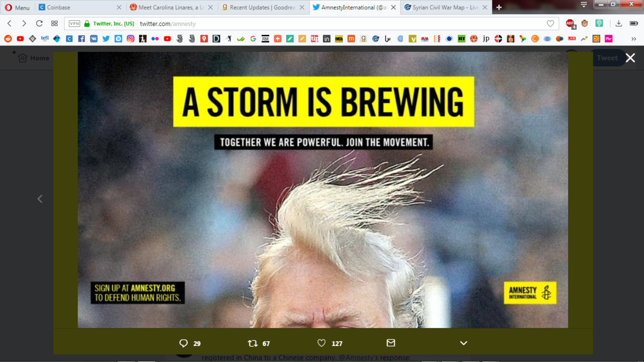Toggle the VPN badge in address bar
Screen dimensions: 644x362
74,23
